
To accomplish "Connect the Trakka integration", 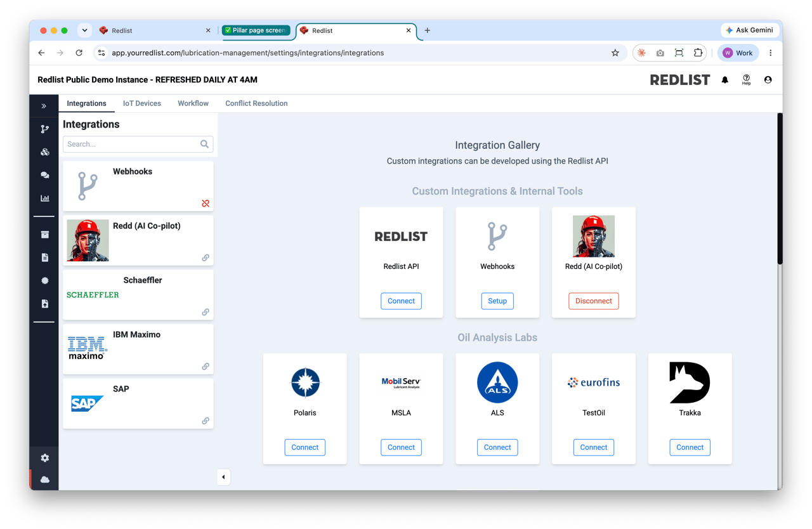I will 690,448.
